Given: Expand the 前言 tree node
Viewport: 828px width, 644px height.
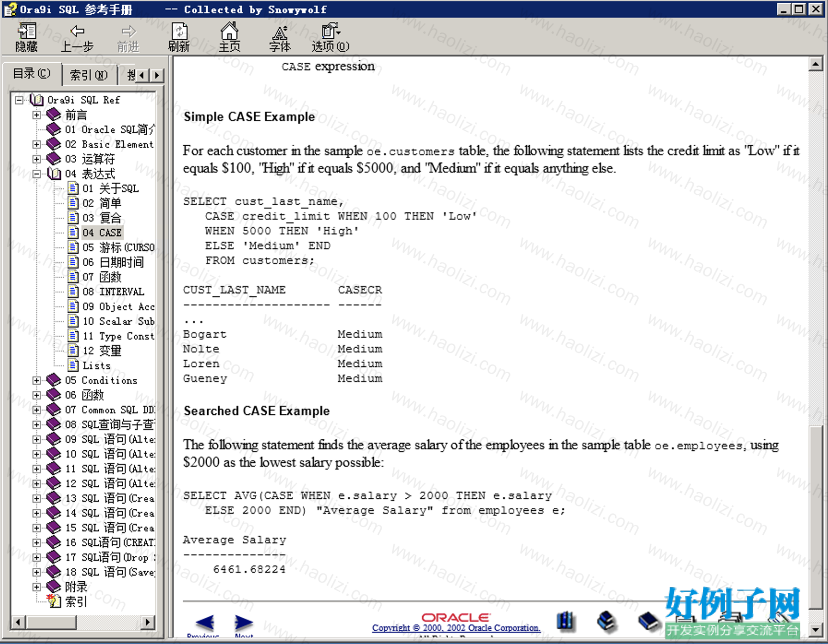Looking at the screenshot, I should pos(36,115).
